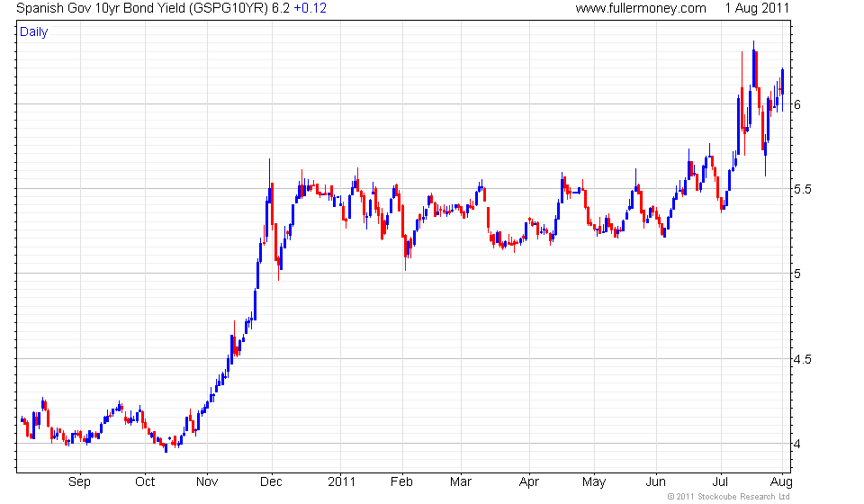Click the 'www.fullermoney.com' site label
The width and height of the screenshot is (864, 504).
point(641,9)
